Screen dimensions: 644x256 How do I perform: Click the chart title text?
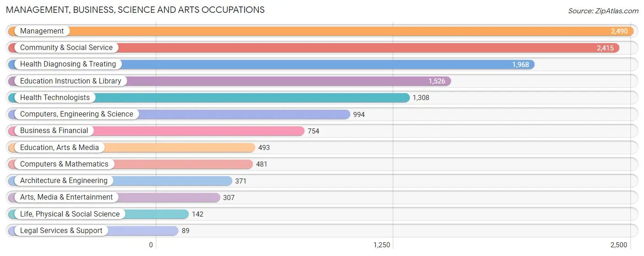[x=135, y=10]
